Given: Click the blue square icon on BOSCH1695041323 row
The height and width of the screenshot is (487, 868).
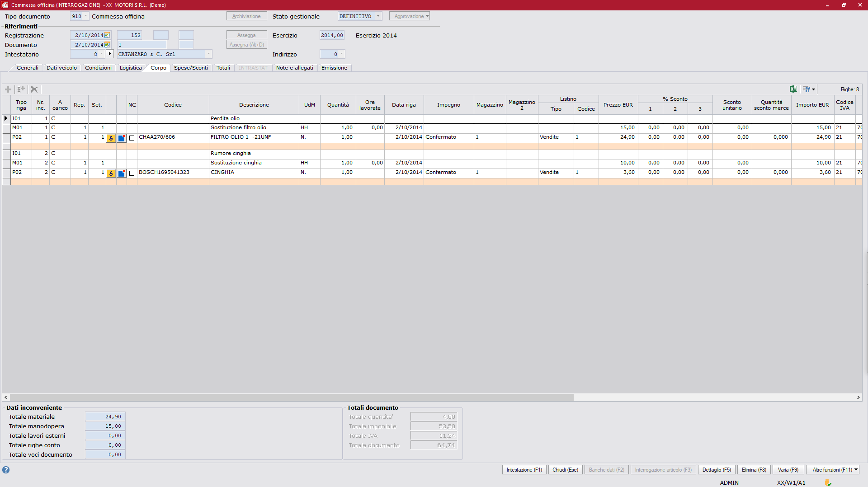Looking at the screenshot, I should pyautogui.click(x=121, y=173).
